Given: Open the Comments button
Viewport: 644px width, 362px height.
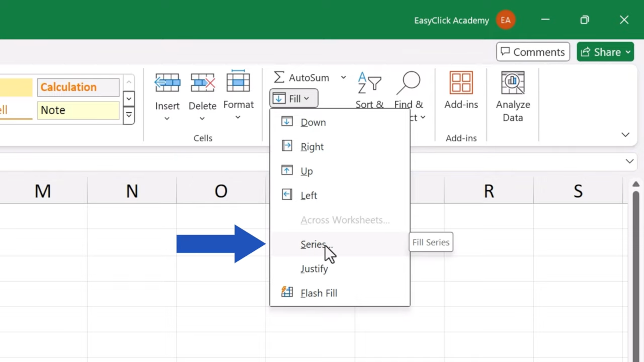Looking at the screenshot, I should click(x=533, y=52).
